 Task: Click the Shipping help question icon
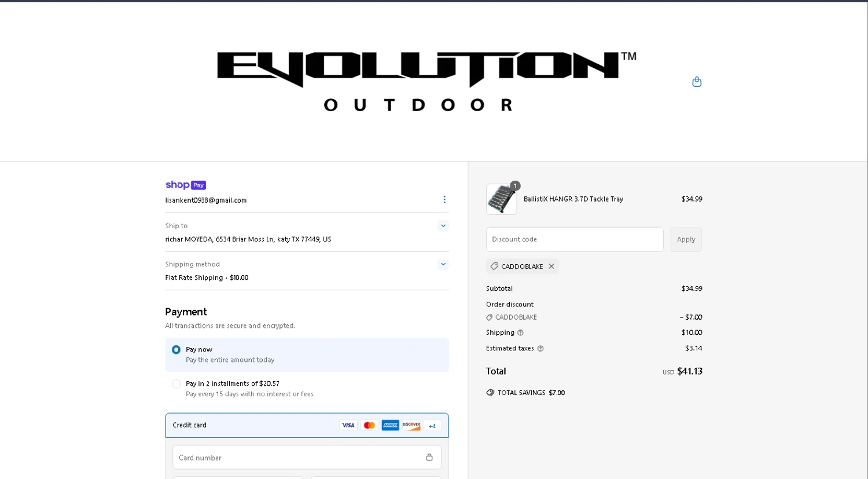(x=520, y=332)
